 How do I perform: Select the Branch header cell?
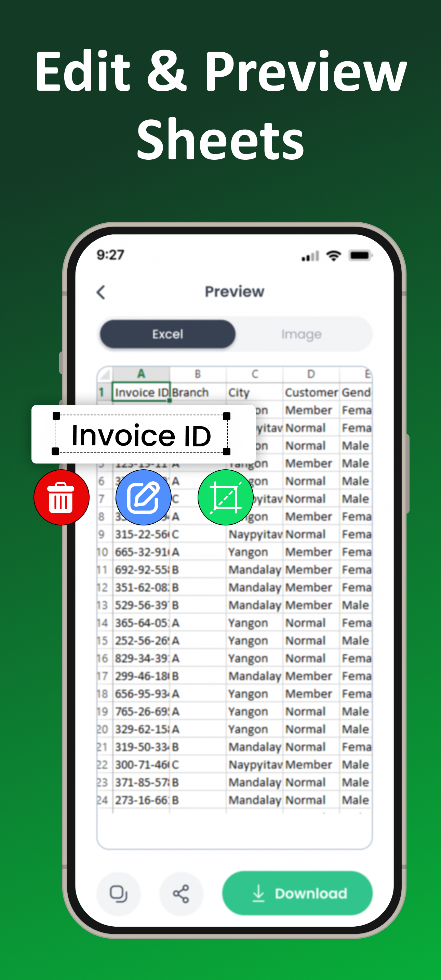pos(198,392)
